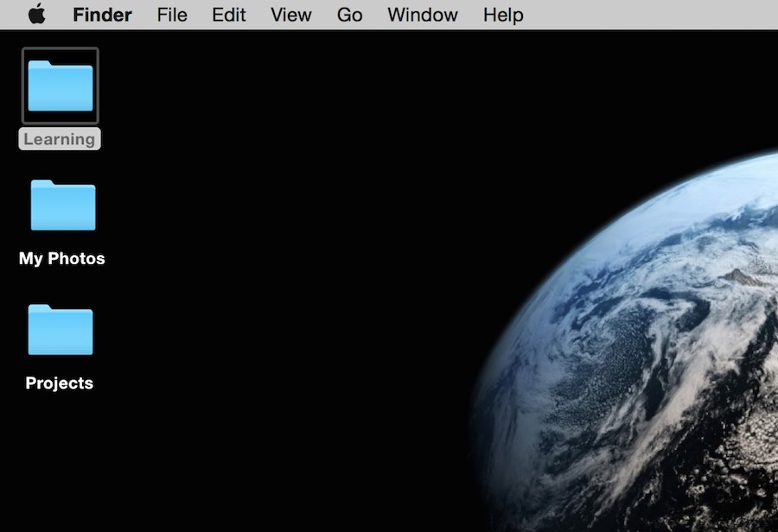Click the Projects name label
Image resolution: width=778 pixels, height=532 pixels.
click(x=60, y=383)
